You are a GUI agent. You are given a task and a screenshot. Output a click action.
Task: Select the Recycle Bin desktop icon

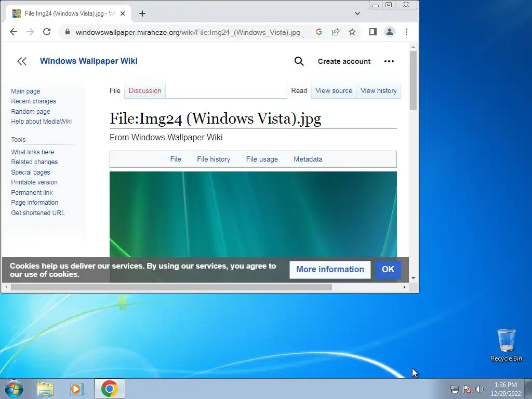pos(506,345)
